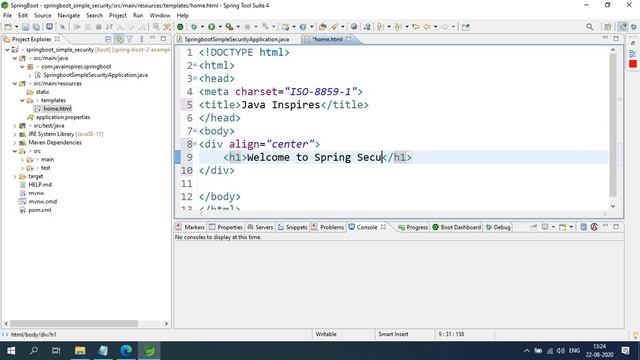Click the Outline icon in right trim bar

pyautogui.click(x=633, y=53)
